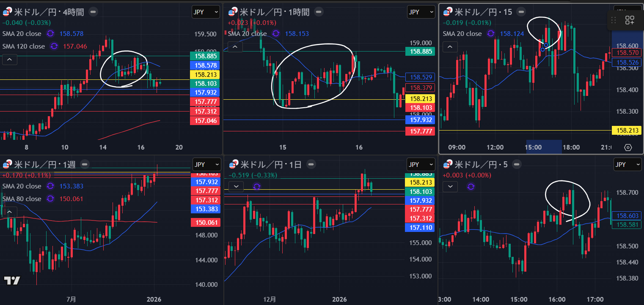Open the layout setup grid icon
Screen dimensions: 644x305
(x=630, y=20)
